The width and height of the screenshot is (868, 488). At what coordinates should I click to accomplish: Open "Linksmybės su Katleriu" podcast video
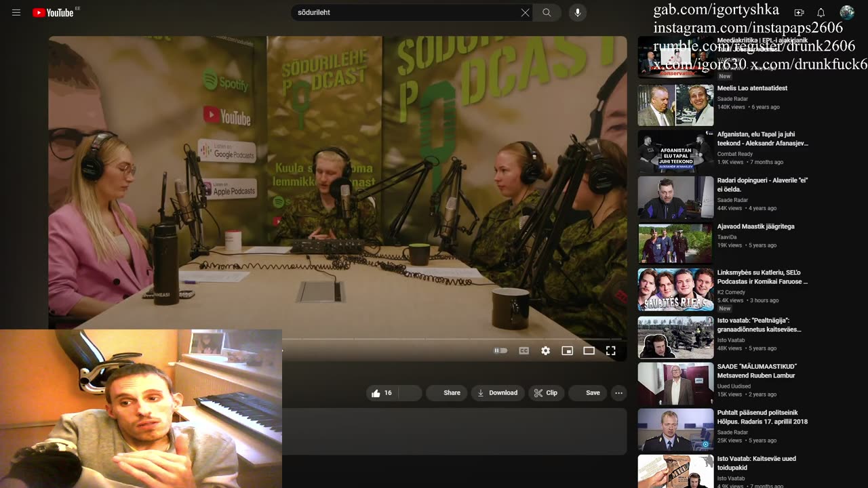point(762,277)
